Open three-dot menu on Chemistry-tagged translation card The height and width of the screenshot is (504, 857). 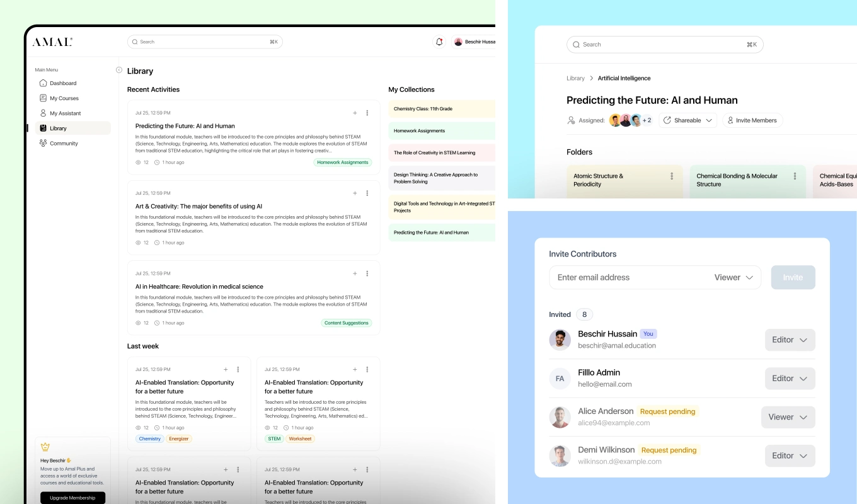238,369
